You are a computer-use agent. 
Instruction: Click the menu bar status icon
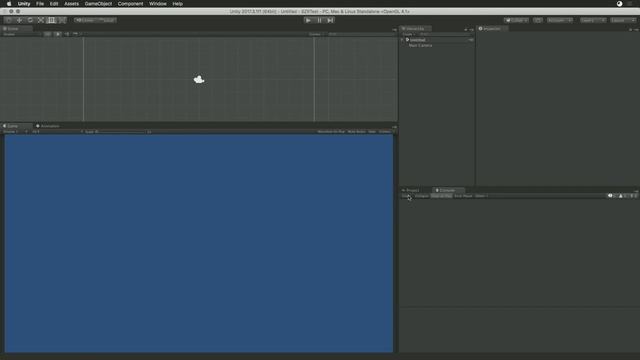coord(620,4)
